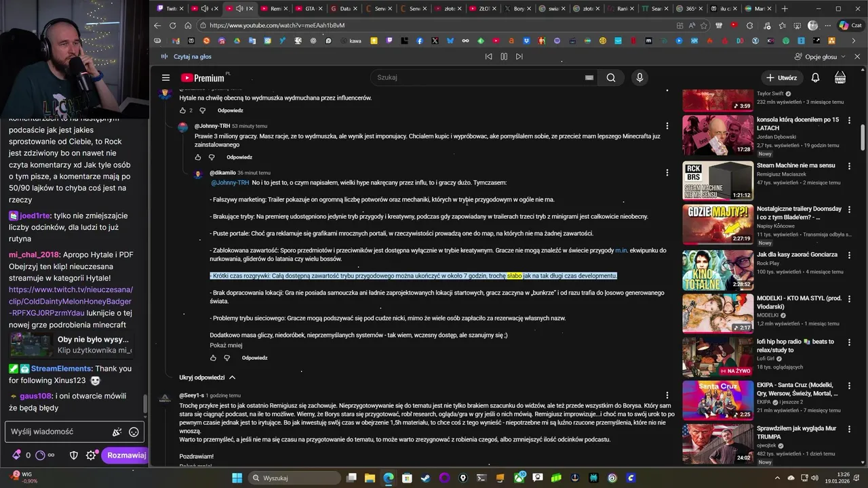This screenshot has height=488, width=868.
Task: Open Twitch channel points balance icon
Action: coord(40,455)
